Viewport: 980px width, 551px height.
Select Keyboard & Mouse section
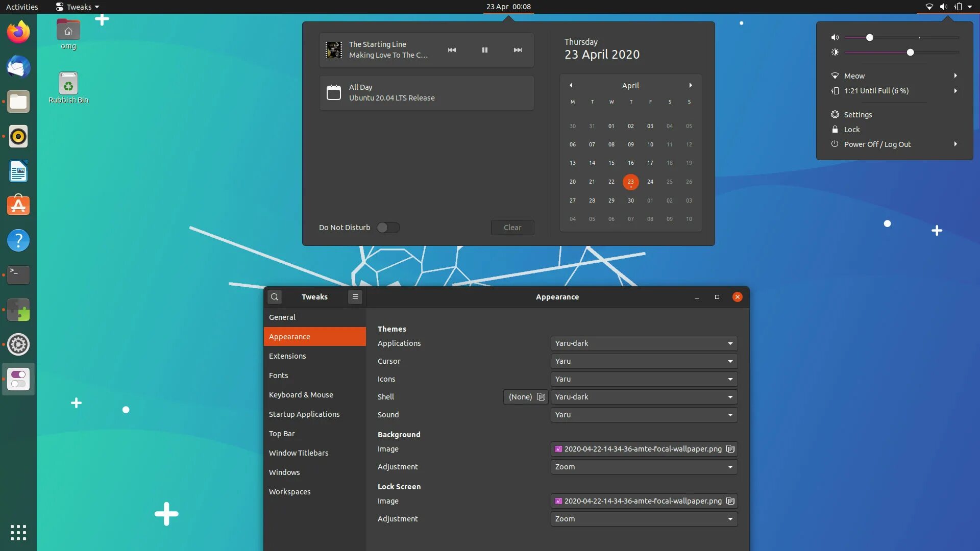[315, 395]
